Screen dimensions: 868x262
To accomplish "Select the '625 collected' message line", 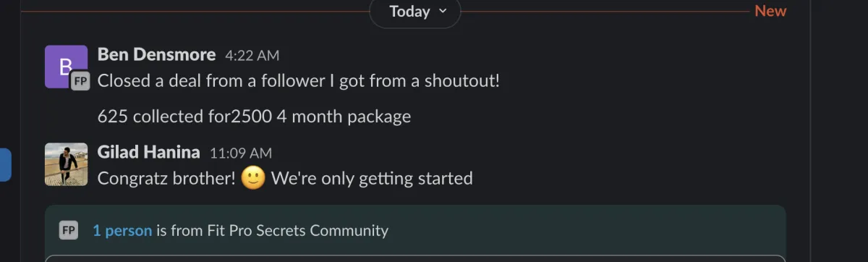I will pyautogui.click(x=254, y=116).
